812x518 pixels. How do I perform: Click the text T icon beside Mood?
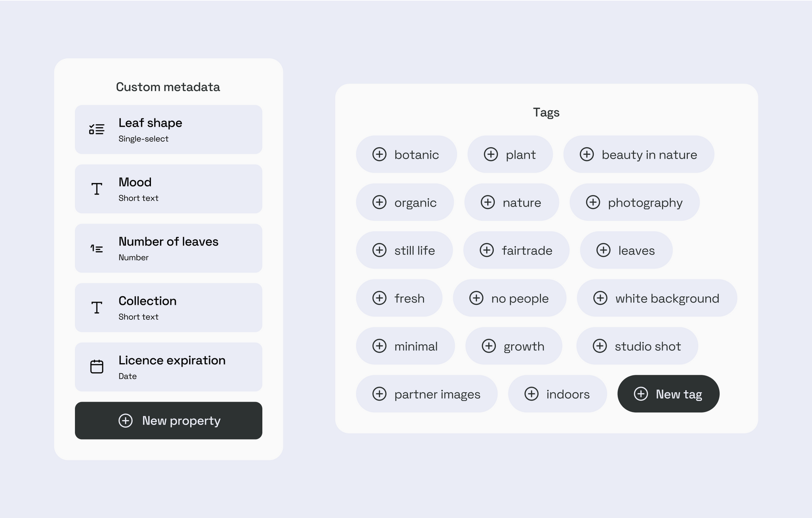pos(96,189)
